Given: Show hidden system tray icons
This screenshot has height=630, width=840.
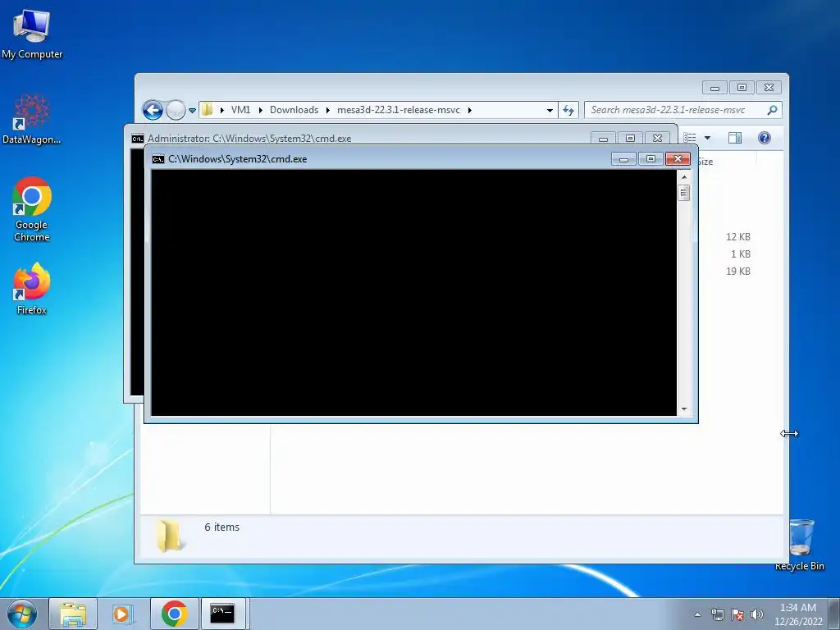Looking at the screenshot, I should coord(697,614).
